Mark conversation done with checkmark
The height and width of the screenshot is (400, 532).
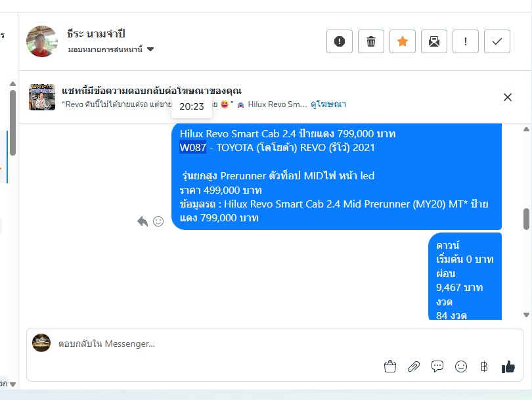(497, 41)
